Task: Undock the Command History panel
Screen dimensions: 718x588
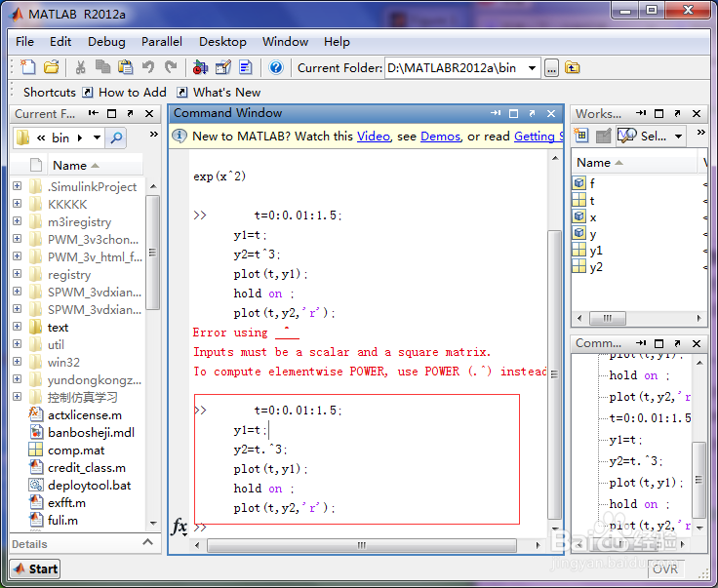Action: (x=677, y=343)
